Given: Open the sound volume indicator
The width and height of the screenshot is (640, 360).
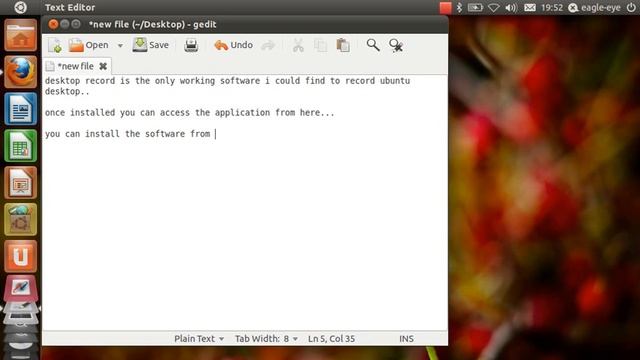Looking at the screenshot, I should coord(511,7).
